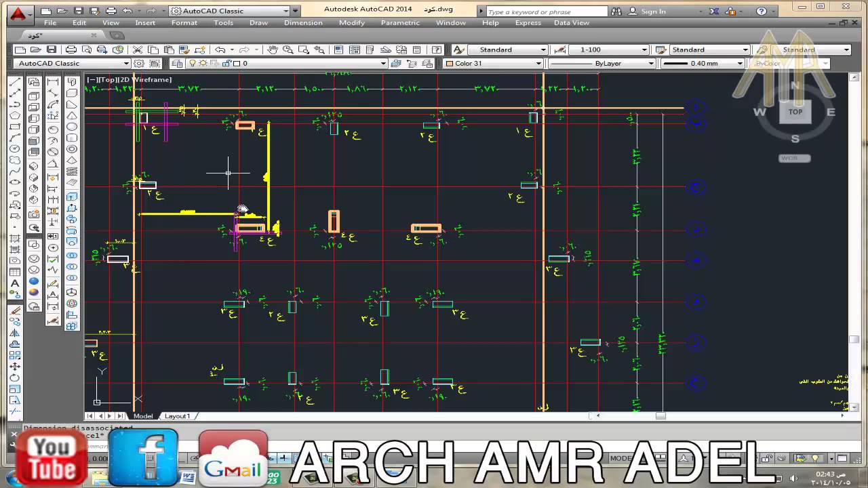The image size is (868, 488).
Task: Select the Linear Dimension tool
Action: pyautogui.click(x=53, y=82)
